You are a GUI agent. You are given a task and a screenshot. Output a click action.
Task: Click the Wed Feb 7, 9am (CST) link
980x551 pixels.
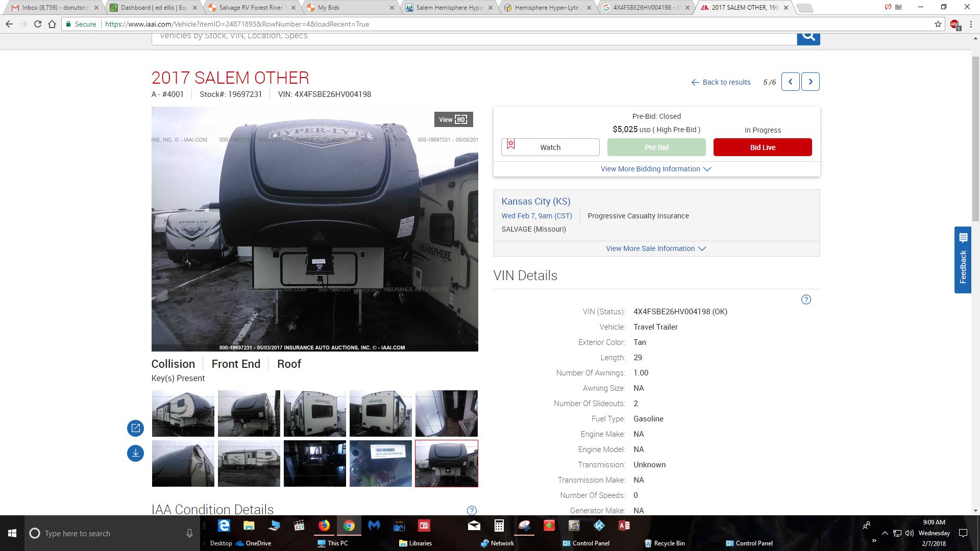click(x=536, y=216)
